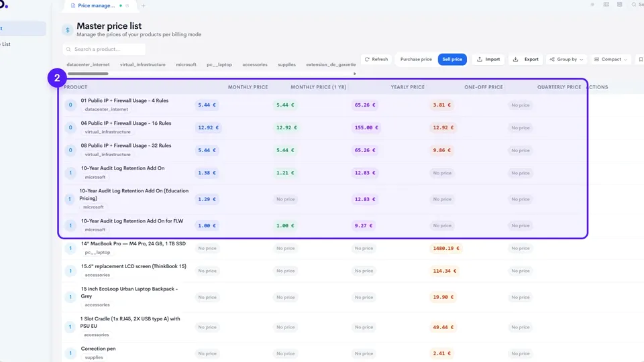Edit the 1480.19 € MacBook Pro price

[x=446, y=248]
